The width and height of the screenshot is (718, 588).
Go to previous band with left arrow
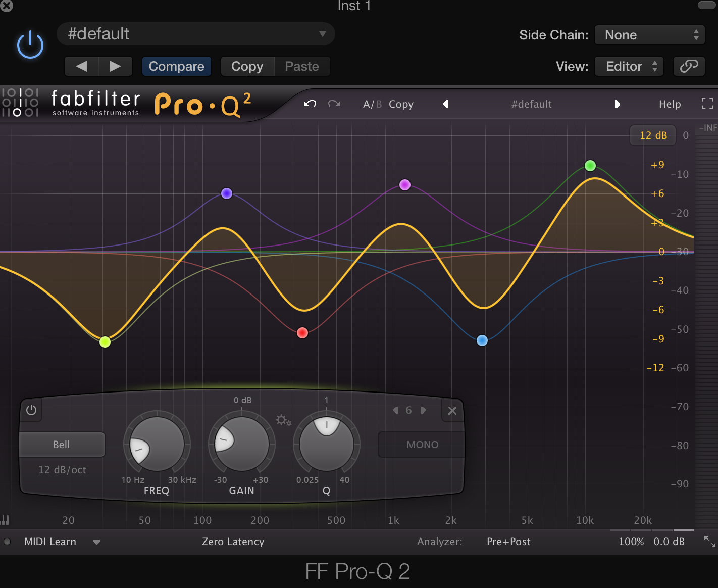(x=395, y=410)
